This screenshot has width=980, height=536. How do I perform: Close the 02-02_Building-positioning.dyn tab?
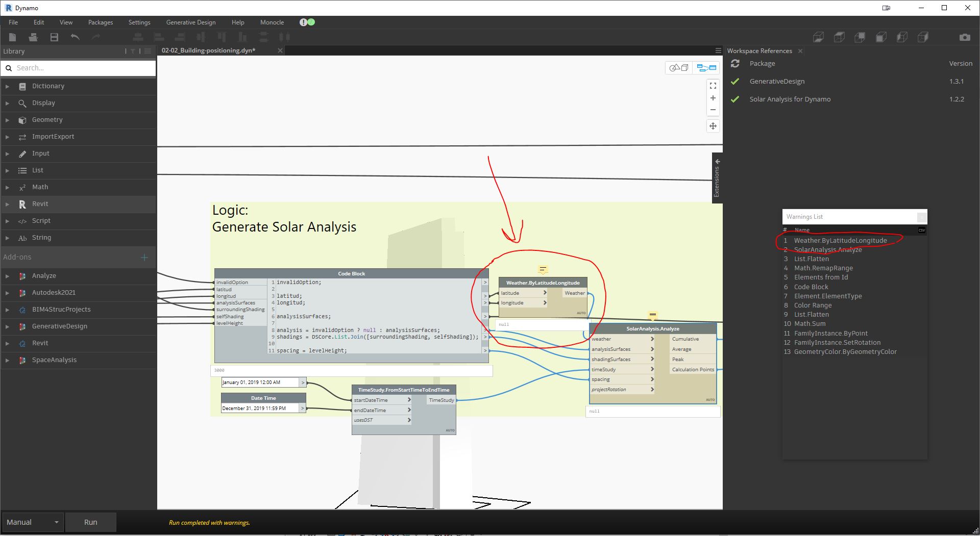click(x=280, y=50)
